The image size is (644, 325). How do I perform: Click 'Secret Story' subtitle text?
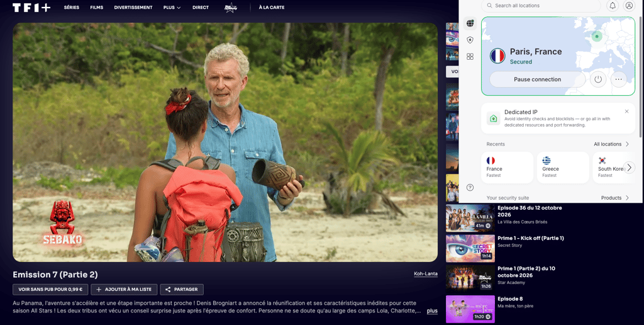509,246
